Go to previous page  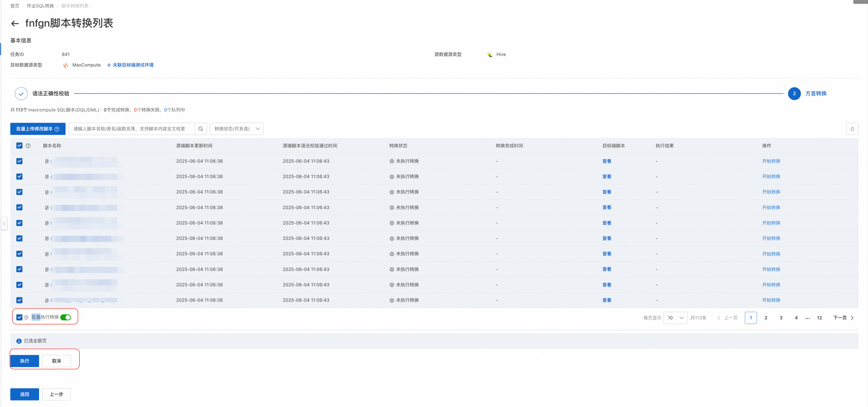pyautogui.click(x=728, y=318)
